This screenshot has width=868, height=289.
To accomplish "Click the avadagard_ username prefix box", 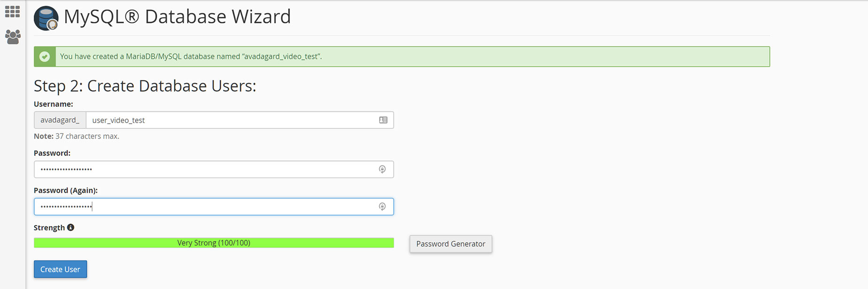I will point(60,120).
